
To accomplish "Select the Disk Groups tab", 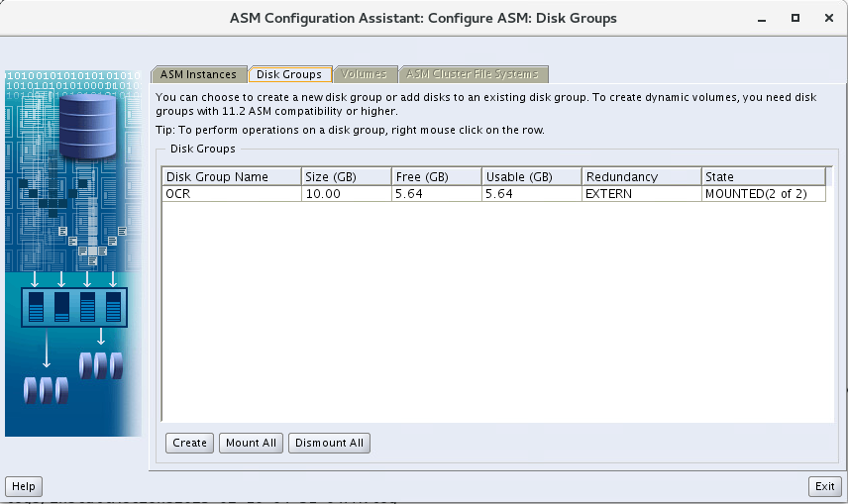I will pyautogui.click(x=289, y=74).
